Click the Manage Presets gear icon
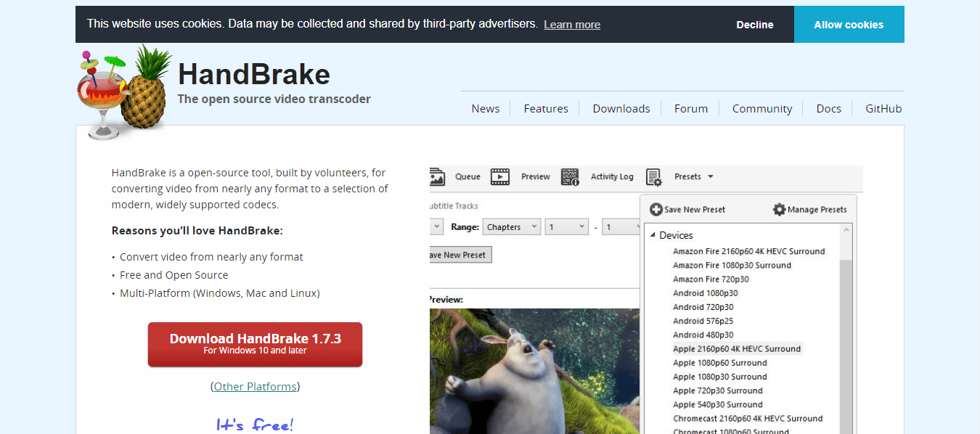Image resolution: width=980 pixels, height=434 pixels. click(779, 209)
